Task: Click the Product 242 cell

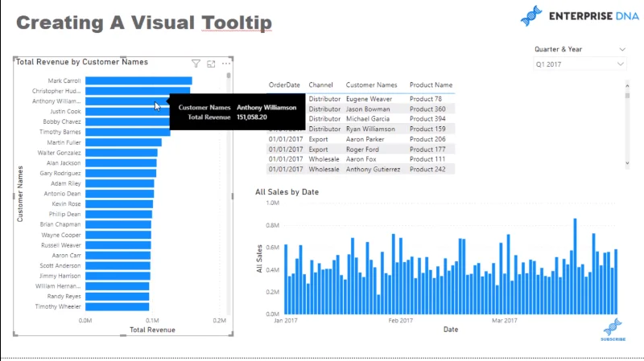Action: point(427,169)
